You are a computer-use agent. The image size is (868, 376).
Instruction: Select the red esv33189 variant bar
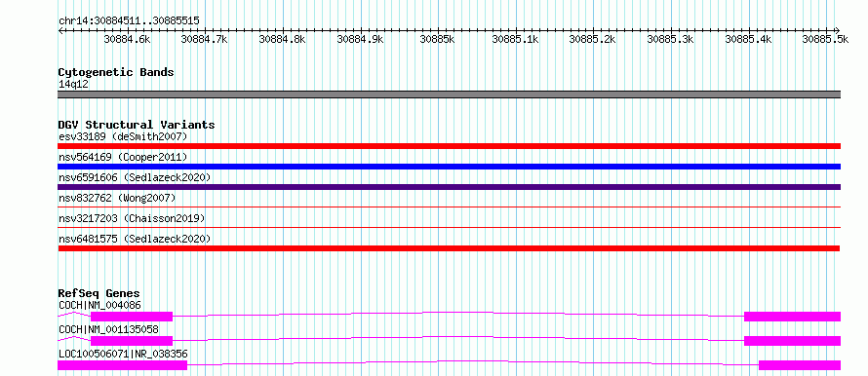pyautogui.click(x=450, y=146)
